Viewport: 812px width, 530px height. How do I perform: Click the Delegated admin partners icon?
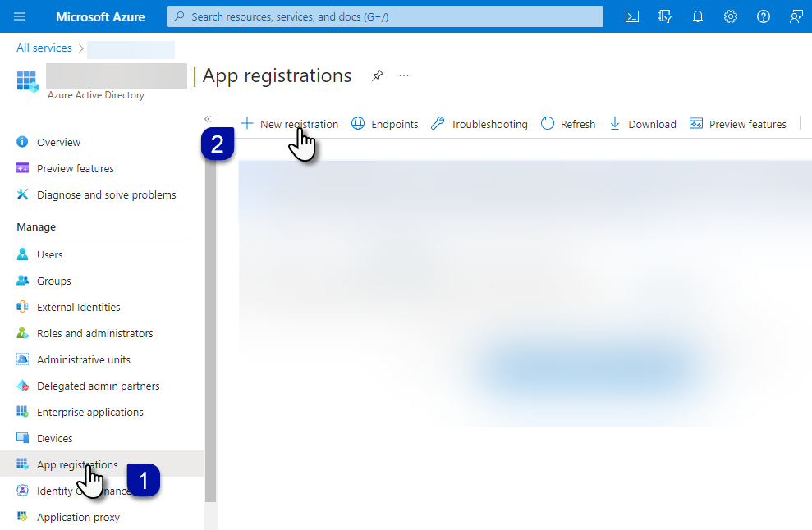point(22,386)
